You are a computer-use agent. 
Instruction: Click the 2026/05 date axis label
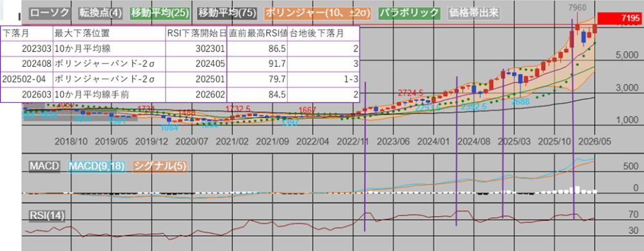click(x=594, y=142)
